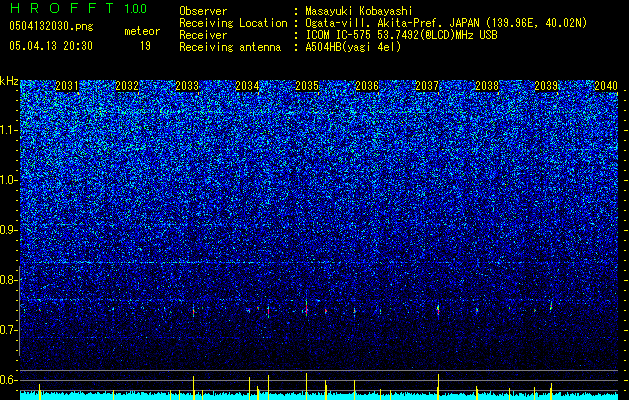
Task: Click the version number 1.0.0
Action: [x=136, y=8]
